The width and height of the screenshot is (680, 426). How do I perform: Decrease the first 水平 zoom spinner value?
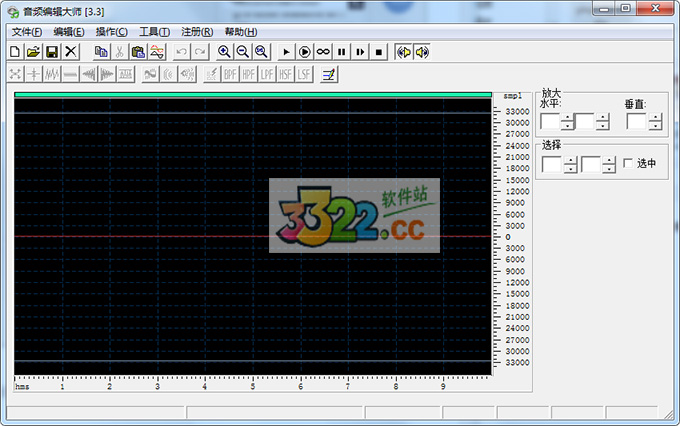click(x=567, y=126)
